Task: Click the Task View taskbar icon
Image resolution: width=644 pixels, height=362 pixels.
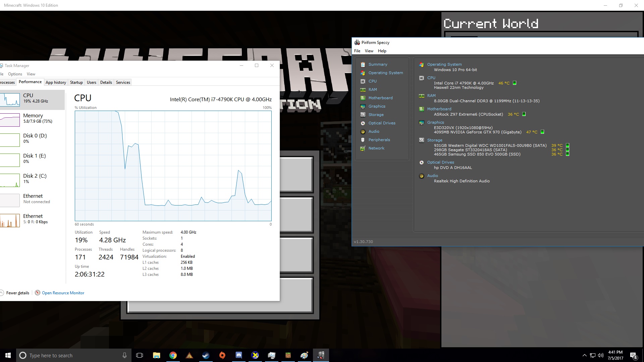Action: coord(140,355)
